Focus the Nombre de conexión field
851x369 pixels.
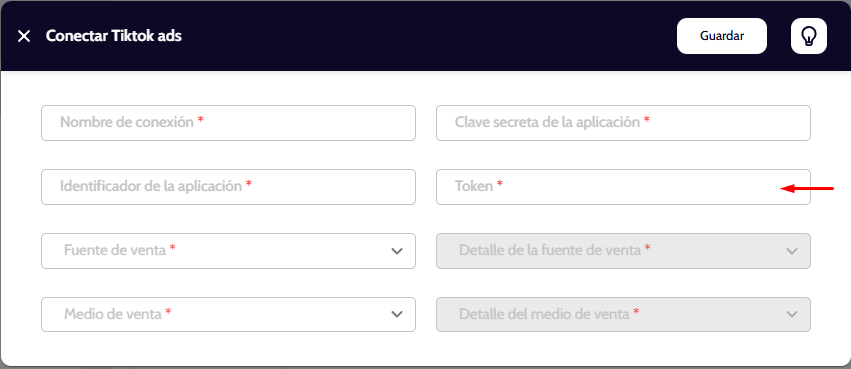click(x=228, y=123)
